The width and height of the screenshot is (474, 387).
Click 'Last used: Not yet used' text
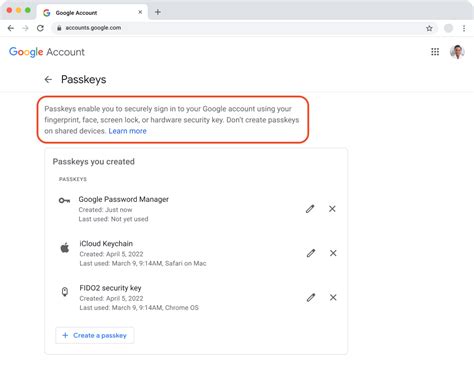(113, 219)
